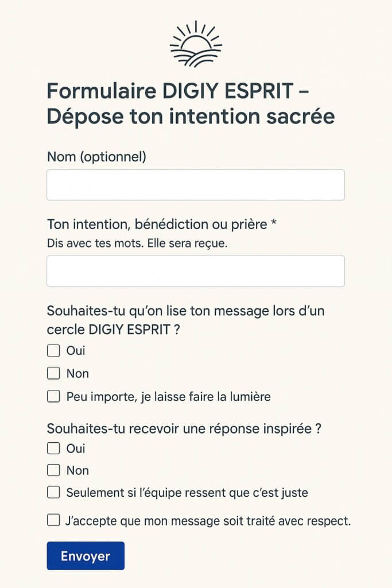Enable the 'J'accepte que mon message' consent checkbox
The width and height of the screenshot is (392, 588).
click(x=53, y=520)
